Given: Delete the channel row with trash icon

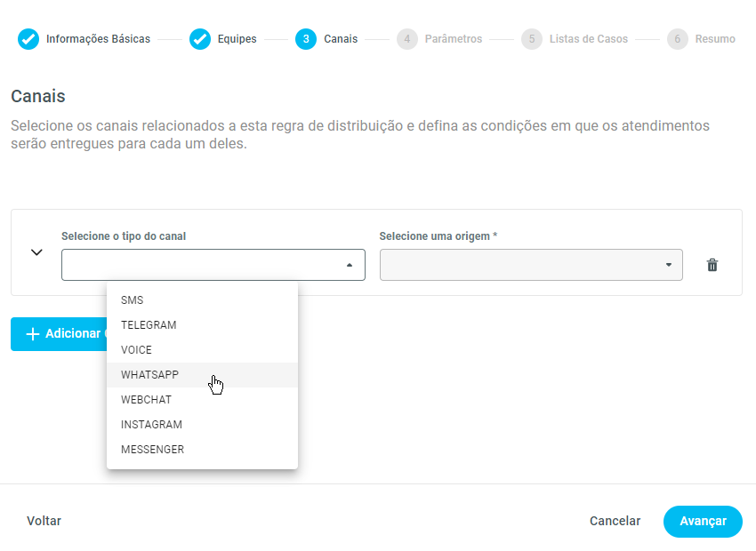Looking at the screenshot, I should tap(712, 265).
